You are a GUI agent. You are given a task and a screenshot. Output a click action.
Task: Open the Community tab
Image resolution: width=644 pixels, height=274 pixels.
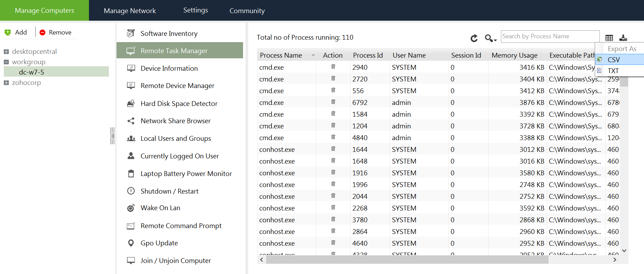(247, 11)
